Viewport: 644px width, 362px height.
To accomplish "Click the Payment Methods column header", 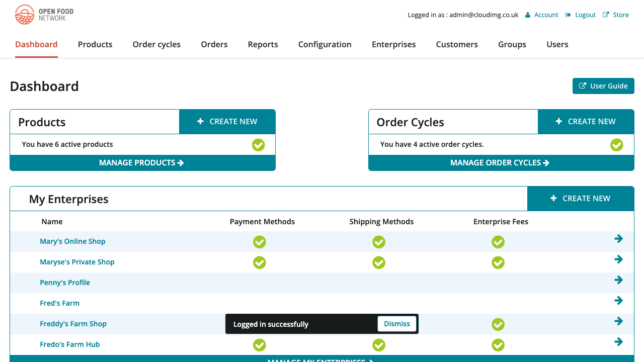I will pyautogui.click(x=262, y=222).
